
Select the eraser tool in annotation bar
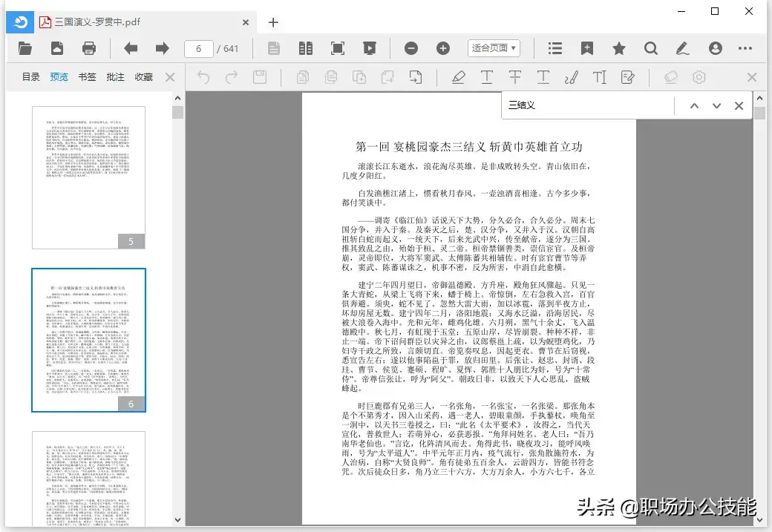pyautogui.click(x=670, y=76)
